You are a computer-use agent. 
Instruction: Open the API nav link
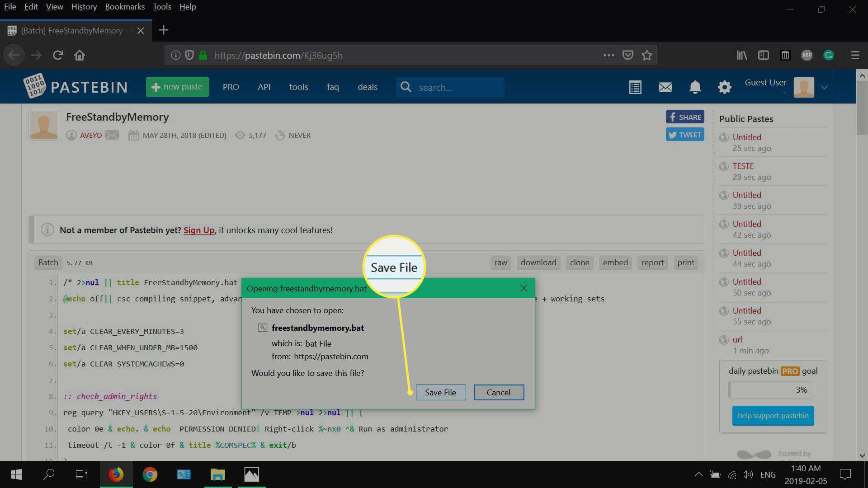264,87
